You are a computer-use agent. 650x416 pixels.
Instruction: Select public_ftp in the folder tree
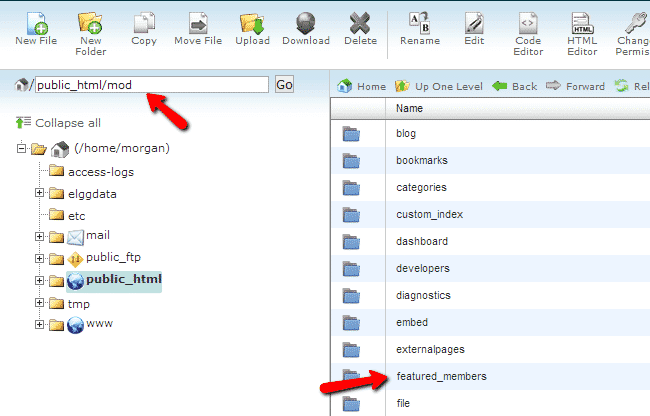pos(114,257)
